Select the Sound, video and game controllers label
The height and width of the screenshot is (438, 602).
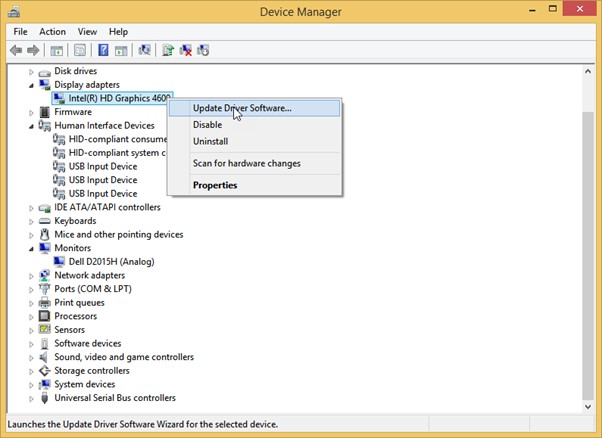(124, 357)
